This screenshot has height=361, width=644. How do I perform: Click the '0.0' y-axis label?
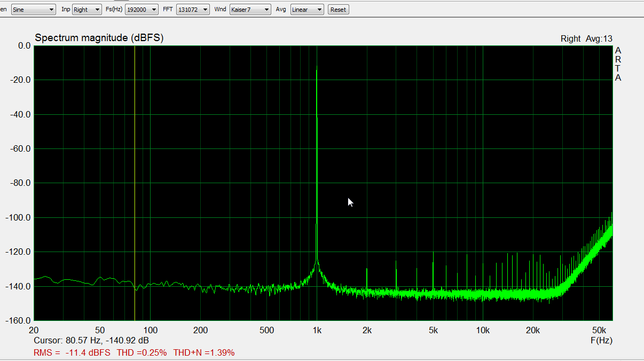pos(25,46)
